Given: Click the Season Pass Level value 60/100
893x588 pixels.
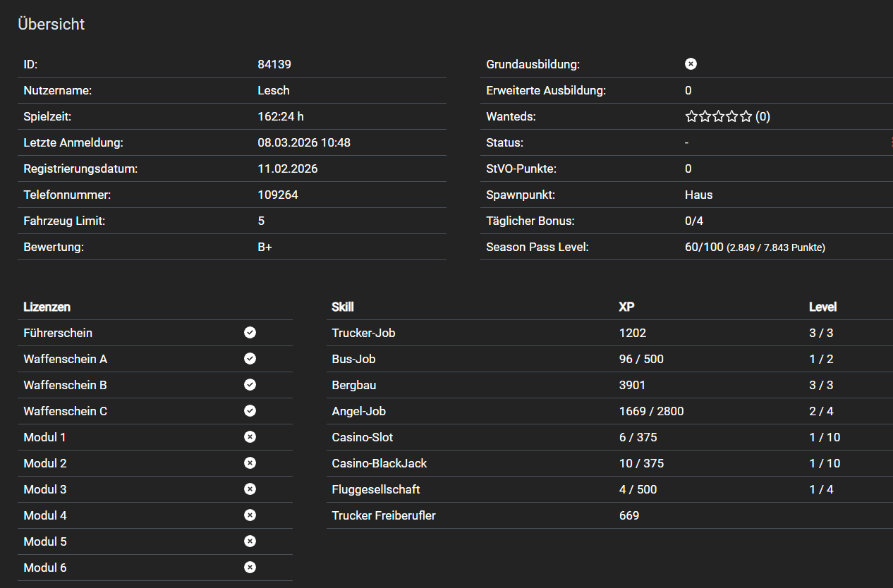Looking at the screenshot, I should [703, 247].
